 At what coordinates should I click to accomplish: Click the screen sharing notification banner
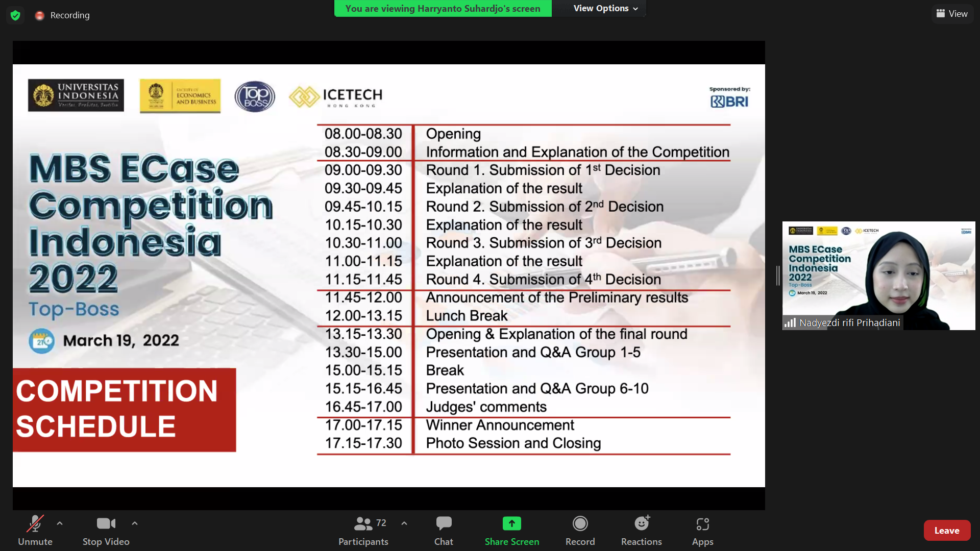click(443, 8)
